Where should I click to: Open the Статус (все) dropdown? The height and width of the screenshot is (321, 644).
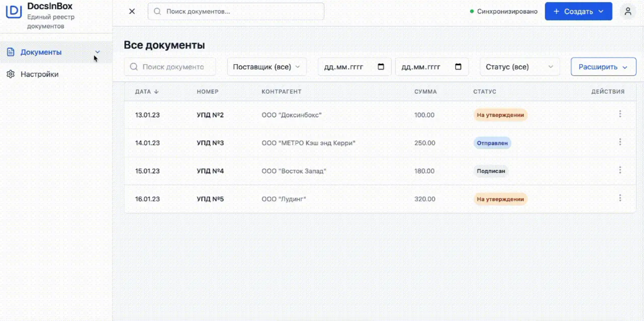(520, 67)
